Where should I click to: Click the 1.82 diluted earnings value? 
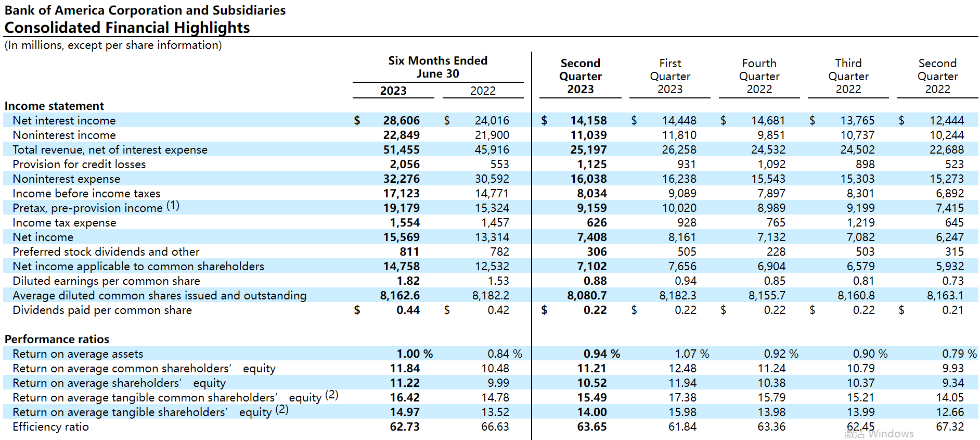click(408, 281)
